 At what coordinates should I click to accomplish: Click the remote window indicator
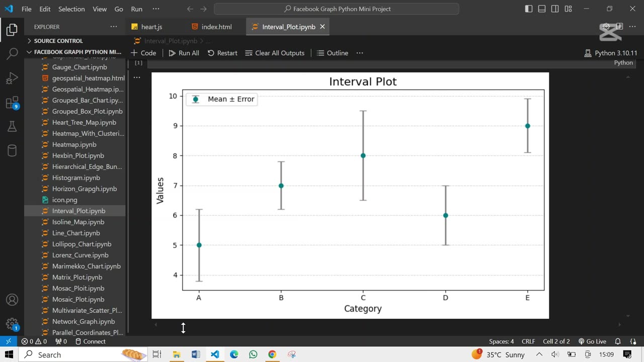click(x=9, y=341)
